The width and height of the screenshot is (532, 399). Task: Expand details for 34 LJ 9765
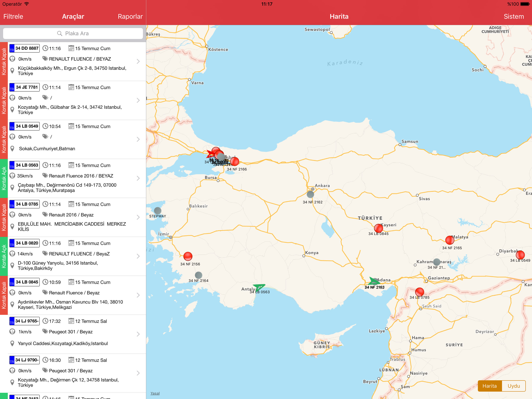[138, 334]
